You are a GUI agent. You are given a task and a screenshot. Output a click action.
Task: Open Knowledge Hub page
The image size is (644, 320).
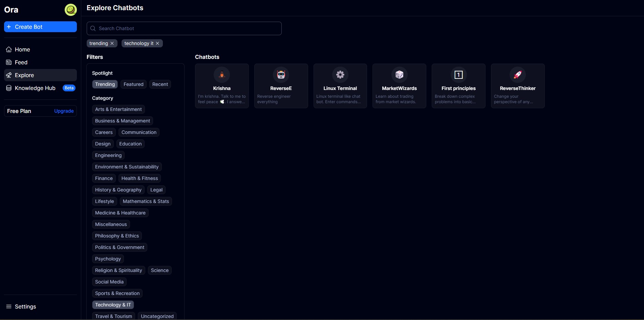point(40,88)
